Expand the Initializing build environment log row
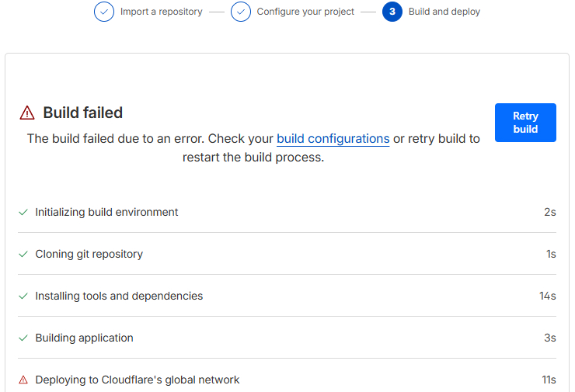The width and height of the screenshot is (575, 392). (x=106, y=212)
